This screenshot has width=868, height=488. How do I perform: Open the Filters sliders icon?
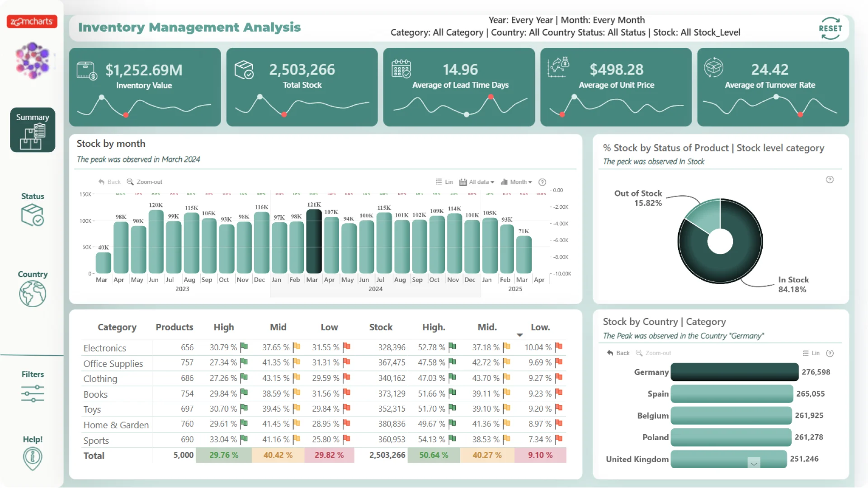33,394
